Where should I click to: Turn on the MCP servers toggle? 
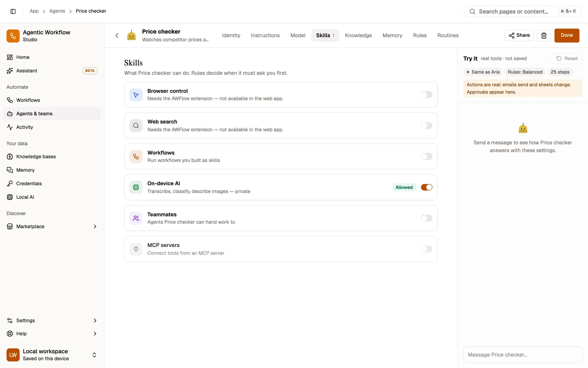tap(426, 249)
